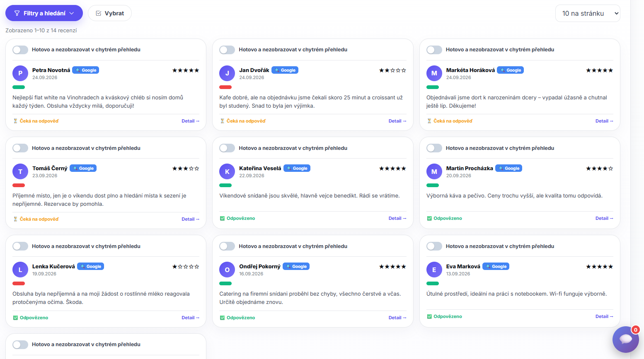Image resolution: width=644 pixels, height=359 pixels.
Task: Open the 10 na stránku page-size selector
Action: point(588,13)
